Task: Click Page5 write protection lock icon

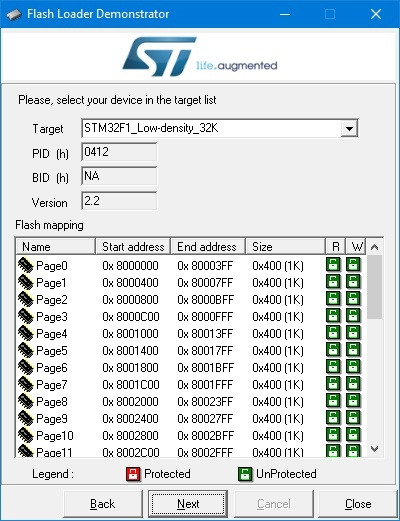Action: [353, 350]
